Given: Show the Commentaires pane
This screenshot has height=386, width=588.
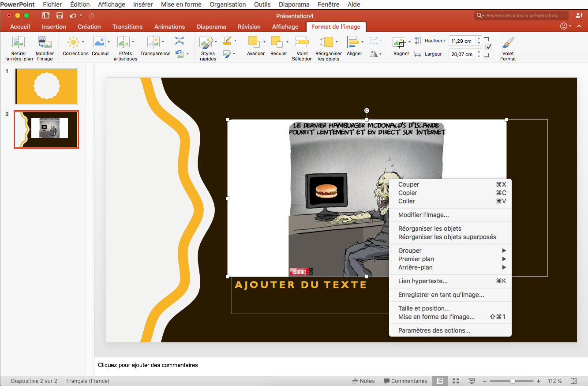Looking at the screenshot, I should pos(405,381).
